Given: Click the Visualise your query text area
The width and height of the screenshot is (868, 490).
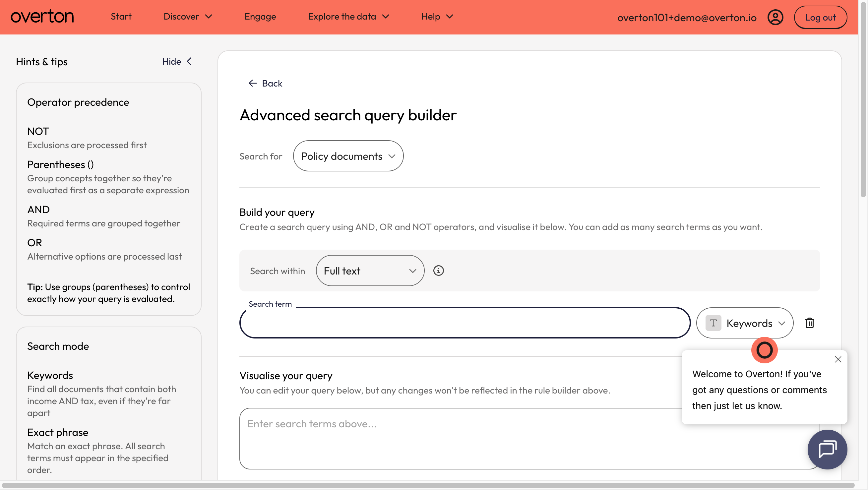Looking at the screenshot, I should [529, 438].
